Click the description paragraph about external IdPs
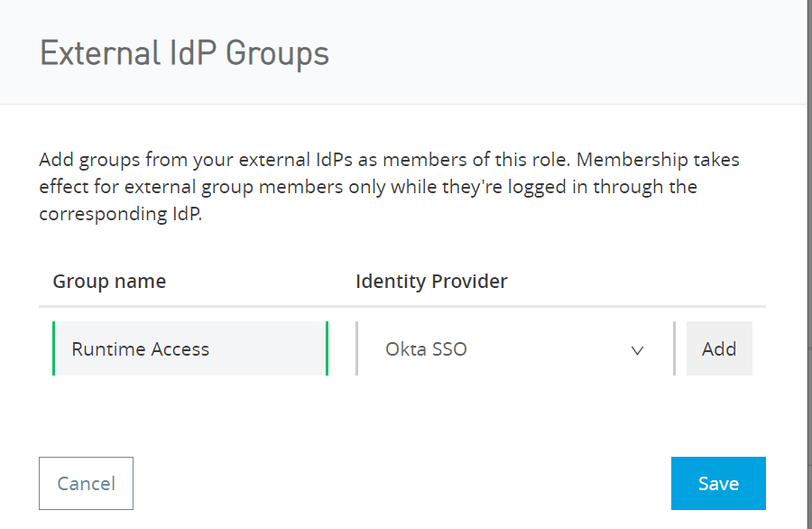Screen dimensions: 812x529 click(x=389, y=187)
